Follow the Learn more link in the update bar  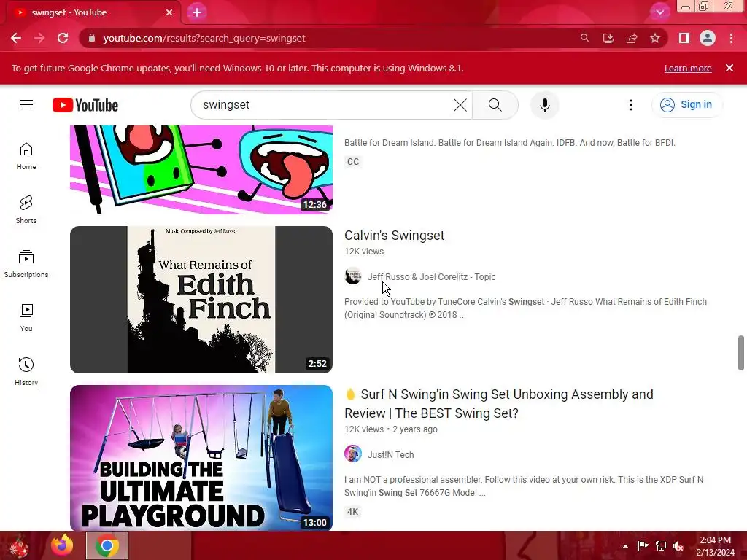(x=688, y=68)
